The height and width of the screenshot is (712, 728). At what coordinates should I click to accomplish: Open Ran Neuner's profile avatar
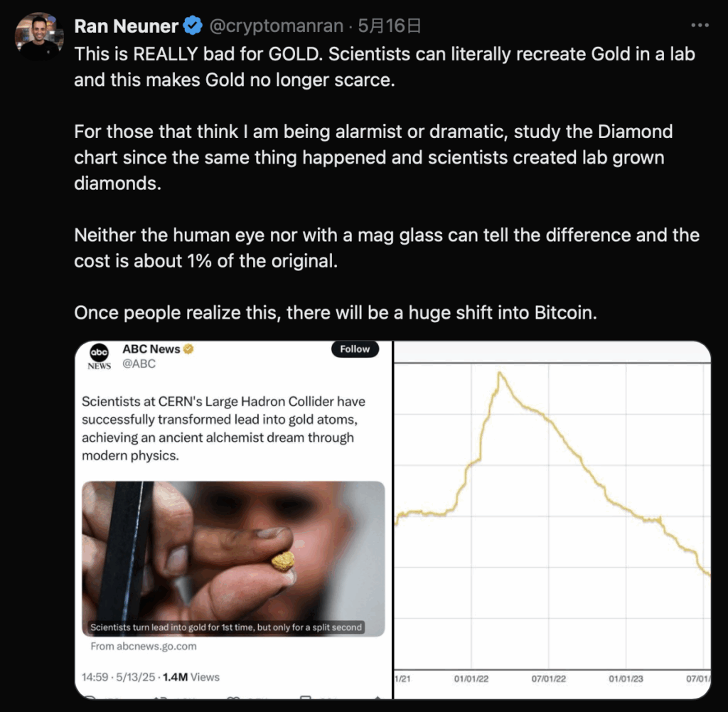click(38, 36)
